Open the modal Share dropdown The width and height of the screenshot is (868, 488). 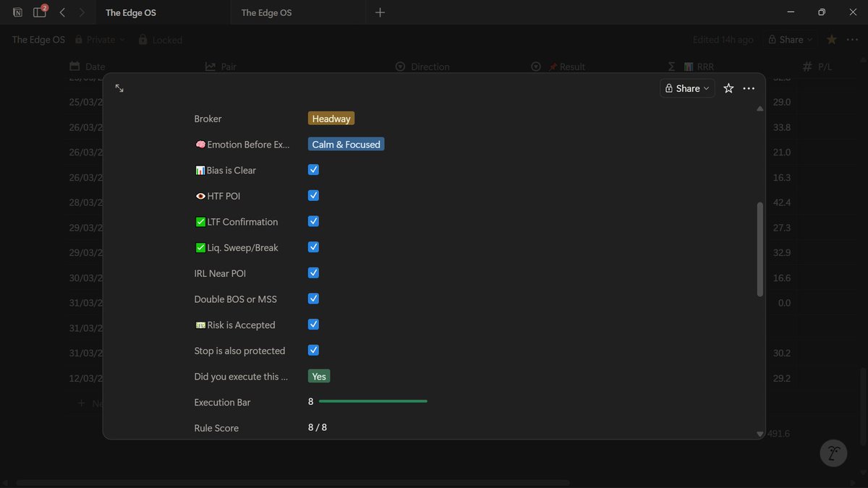(x=687, y=88)
